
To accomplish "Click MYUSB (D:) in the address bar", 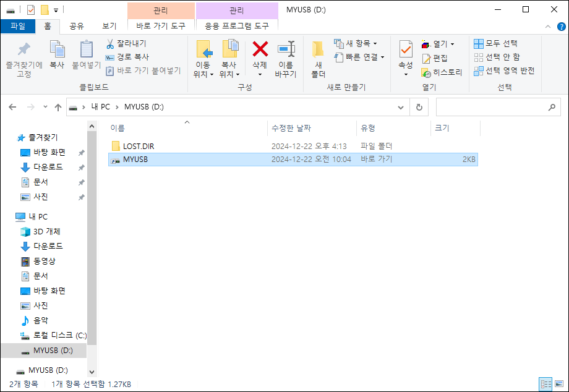I will [x=144, y=107].
